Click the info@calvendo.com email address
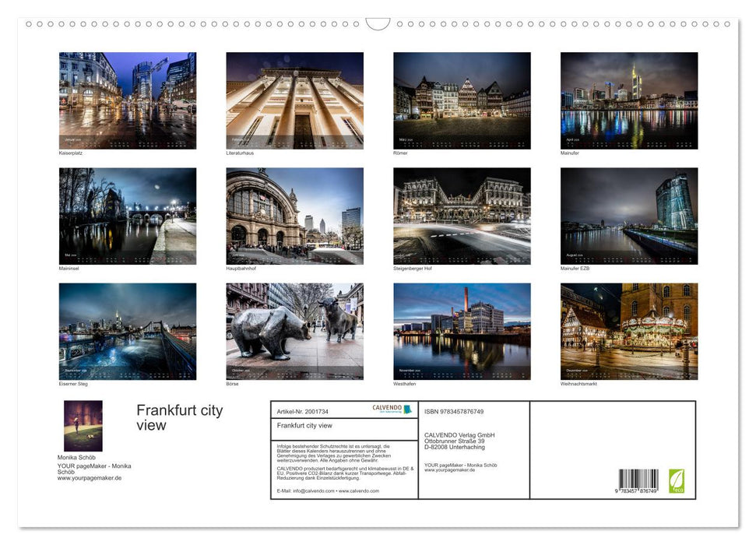Screen dimensions: 756x545 [308, 492]
